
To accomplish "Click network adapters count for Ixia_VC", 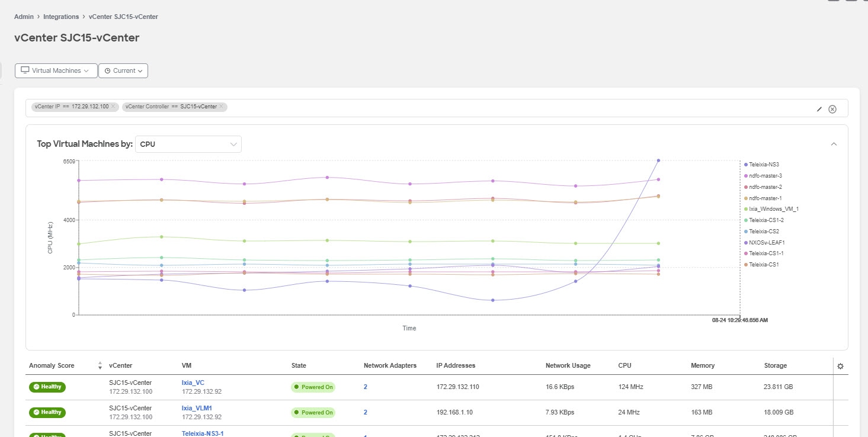I will 366,387.
